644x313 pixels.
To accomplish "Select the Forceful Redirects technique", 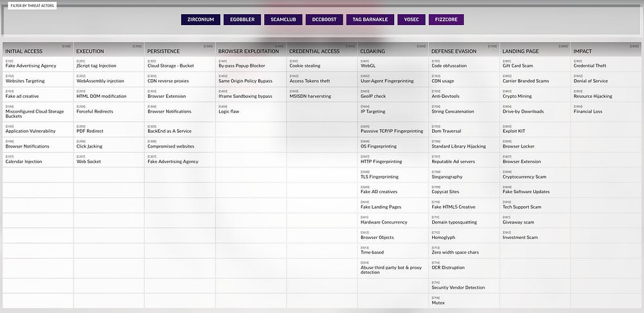I will 109,111.
